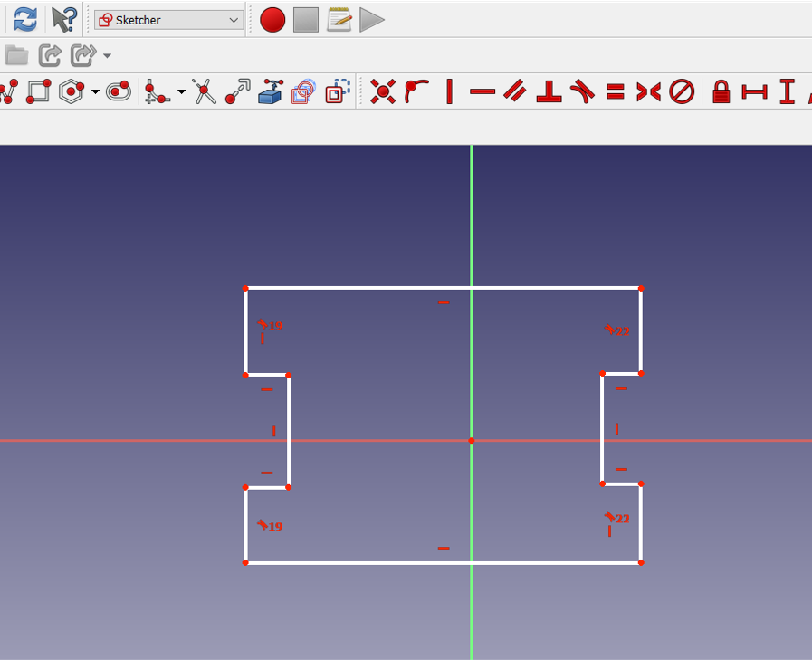Select lower-right equality constraint labeled 22

(616, 518)
